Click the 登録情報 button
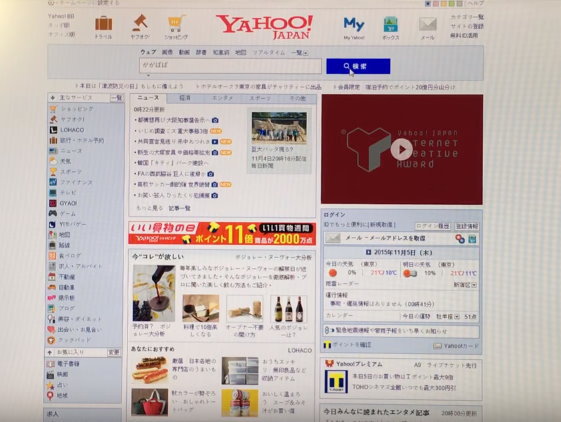The image size is (561, 422). click(467, 226)
